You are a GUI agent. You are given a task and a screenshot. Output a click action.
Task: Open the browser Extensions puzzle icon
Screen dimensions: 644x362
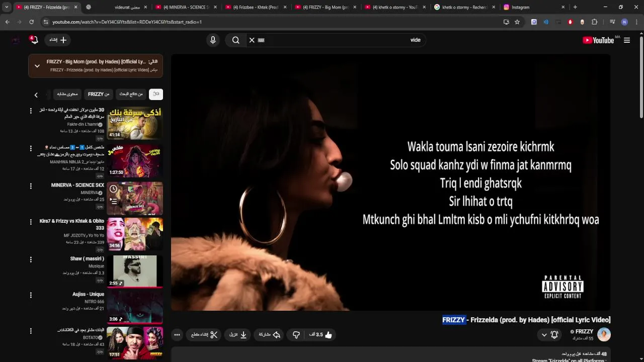594,22
